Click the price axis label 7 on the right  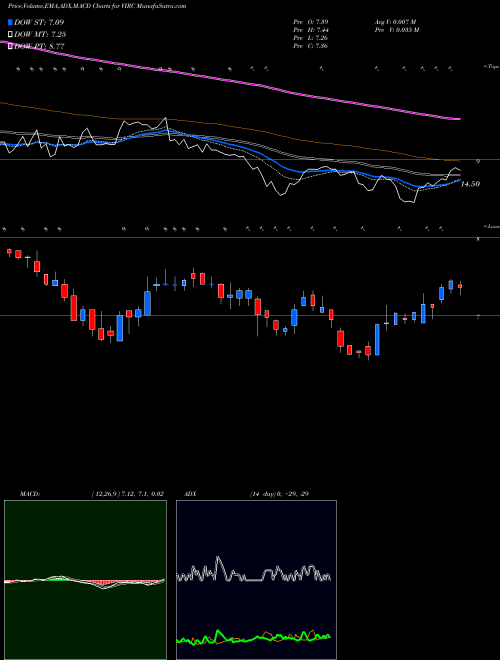(478, 317)
